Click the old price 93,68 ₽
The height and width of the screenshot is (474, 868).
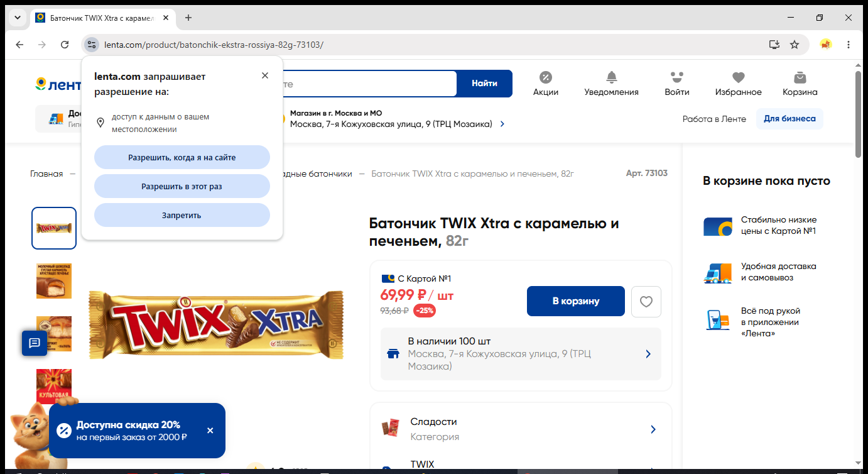tap(394, 311)
